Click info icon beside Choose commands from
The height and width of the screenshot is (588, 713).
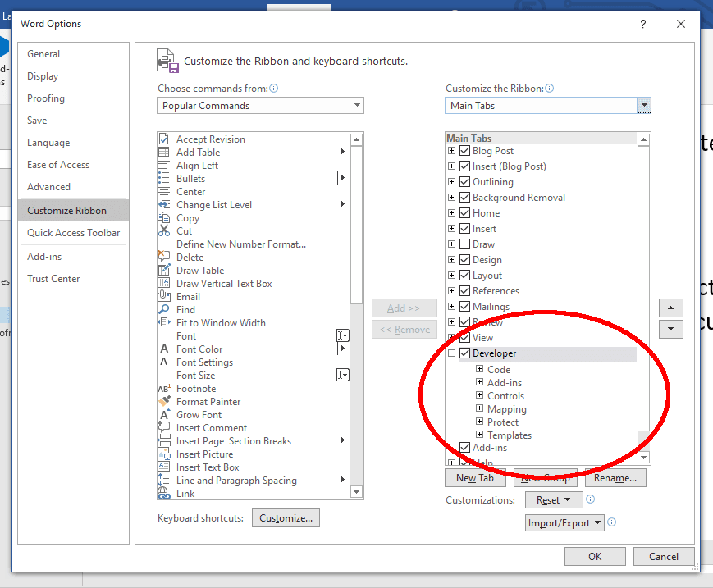point(274,88)
